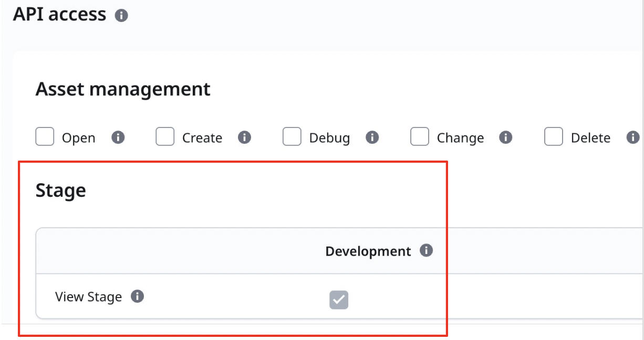This screenshot has height=340, width=644.
Task: Enable the Open permission checkbox
Action: coord(45,137)
